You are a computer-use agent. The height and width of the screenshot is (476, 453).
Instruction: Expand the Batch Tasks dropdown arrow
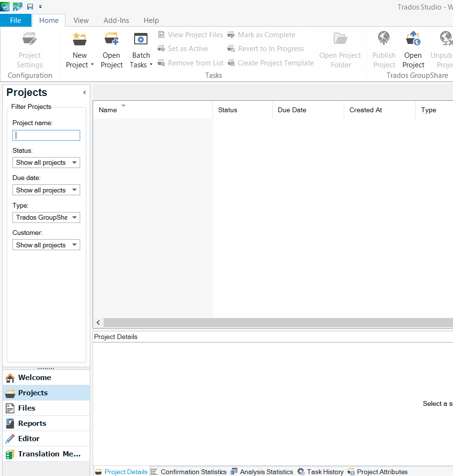click(x=151, y=64)
